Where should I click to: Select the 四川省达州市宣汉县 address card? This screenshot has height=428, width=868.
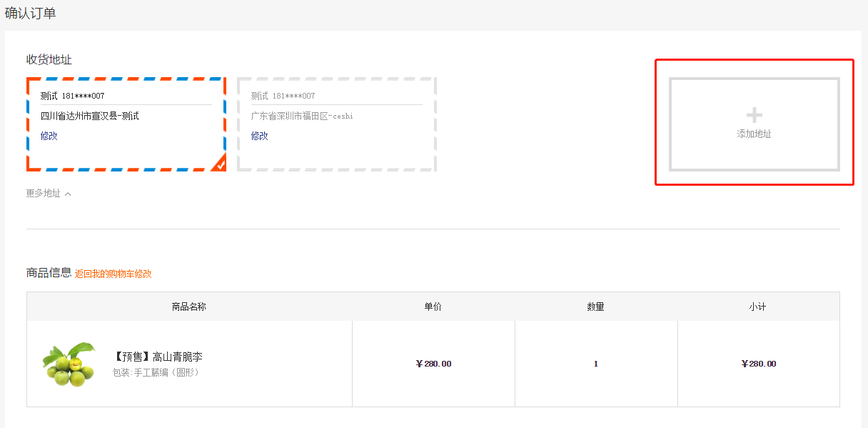point(126,124)
